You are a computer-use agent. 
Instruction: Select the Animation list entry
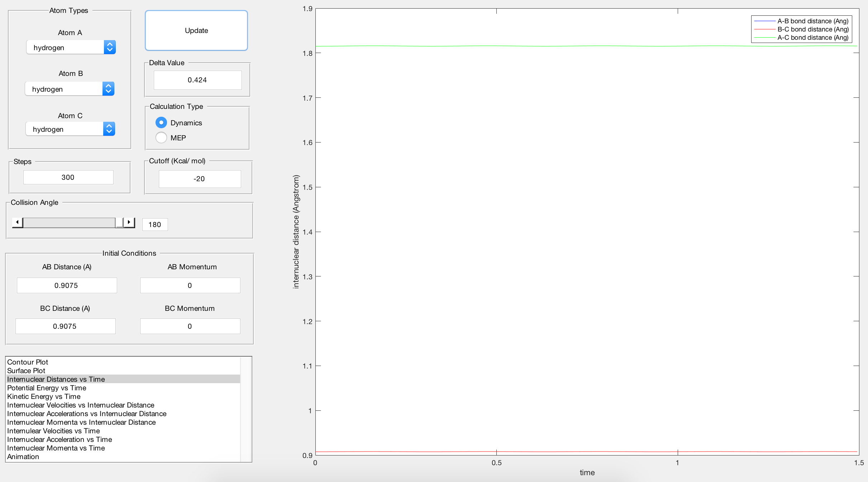tap(23, 457)
